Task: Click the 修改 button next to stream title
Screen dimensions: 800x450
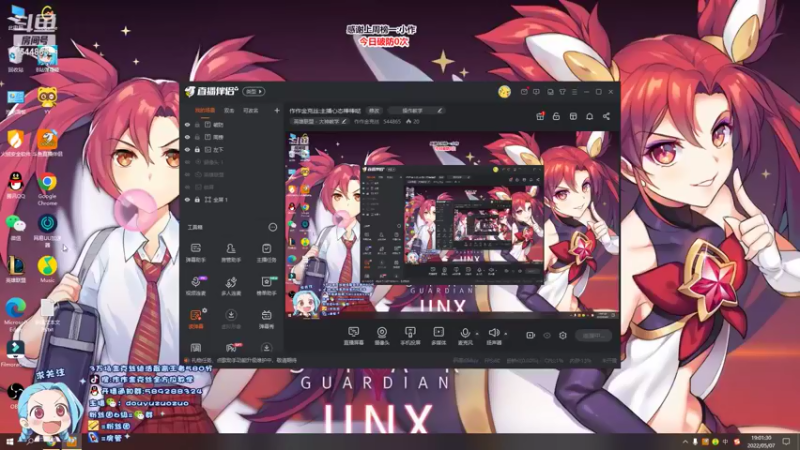Action: coord(374,111)
